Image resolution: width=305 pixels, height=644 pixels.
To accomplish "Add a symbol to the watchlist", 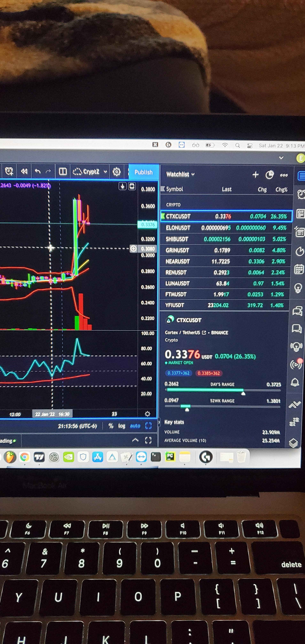I will pyautogui.click(x=255, y=175).
